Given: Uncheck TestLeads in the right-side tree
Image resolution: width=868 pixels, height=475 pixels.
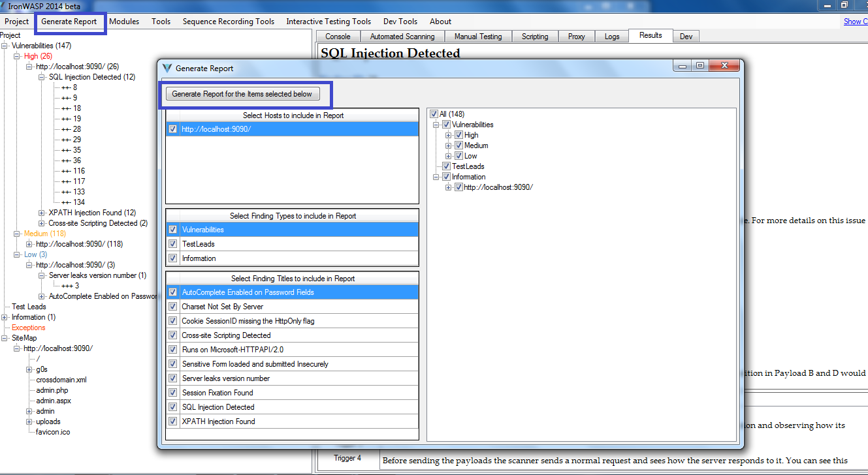Looking at the screenshot, I should (447, 166).
